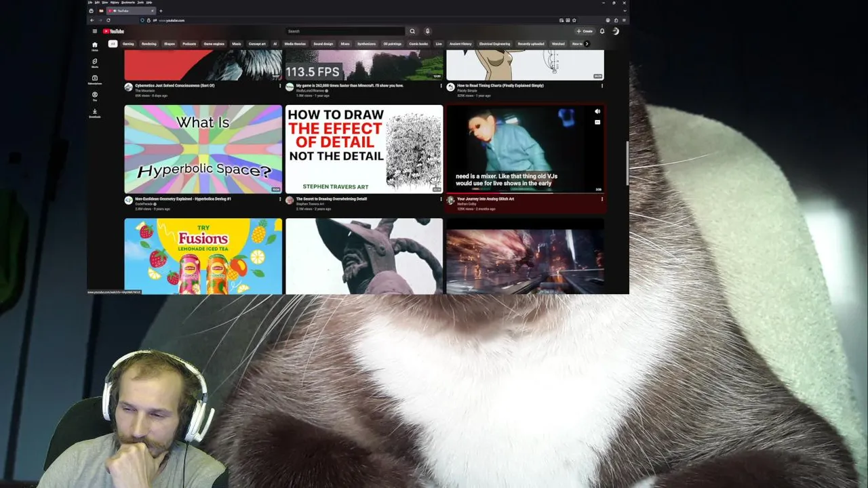Image resolution: width=868 pixels, height=488 pixels.
Task: Toggle captions on the previewing video
Action: coord(597,123)
